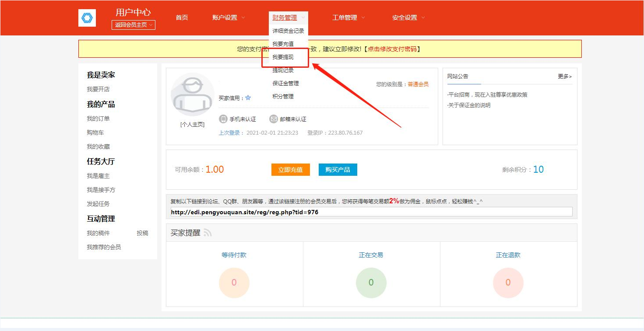Expand the 安全设置 menu
The image size is (644, 331).
click(x=408, y=17)
